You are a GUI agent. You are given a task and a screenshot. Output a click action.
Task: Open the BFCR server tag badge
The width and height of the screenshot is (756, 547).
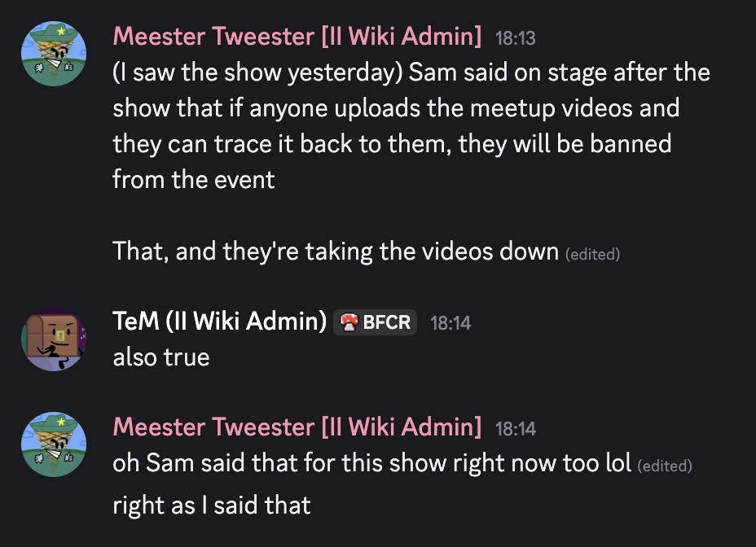pyautogui.click(x=375, y=322)
